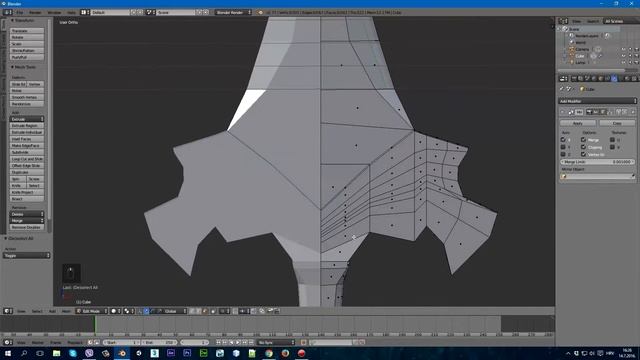Click Copy on the mirror modifier
Screen dimensions: 640x360
616,123
